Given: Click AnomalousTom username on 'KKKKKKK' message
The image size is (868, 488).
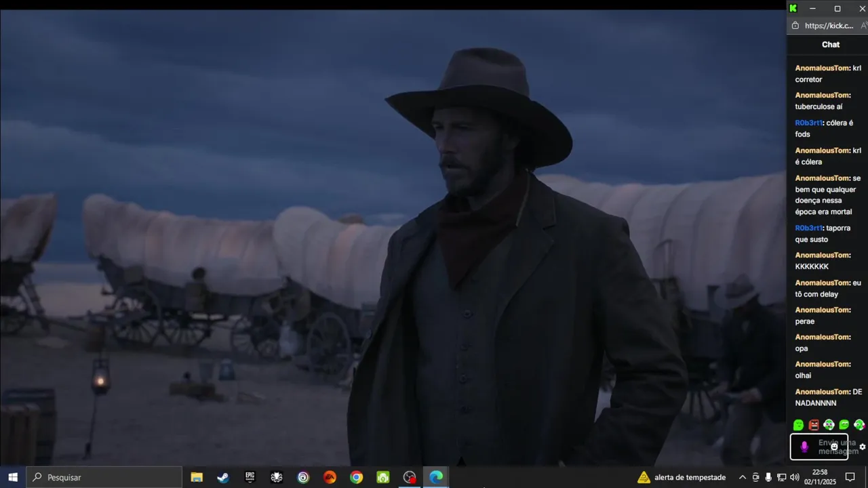Looking at the screenshot, I should click(x=823, y=255).
